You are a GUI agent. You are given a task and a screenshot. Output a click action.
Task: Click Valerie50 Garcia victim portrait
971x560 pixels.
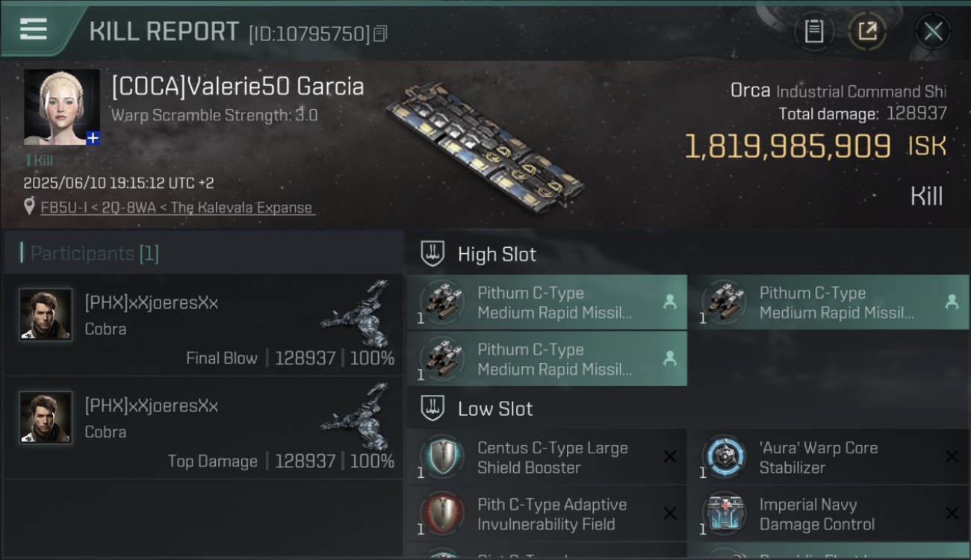61,107
